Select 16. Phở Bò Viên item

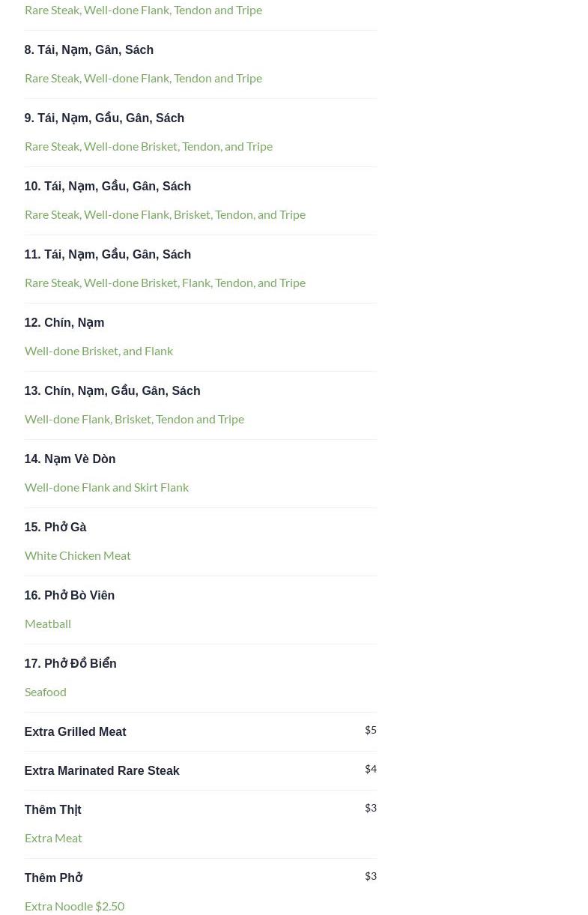(x=69, y=595)
